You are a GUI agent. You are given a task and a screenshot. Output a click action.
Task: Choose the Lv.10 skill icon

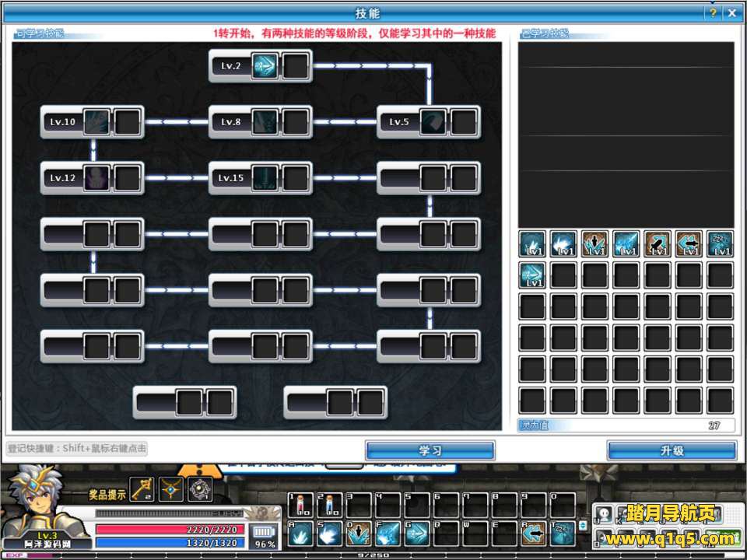point(96,122)
